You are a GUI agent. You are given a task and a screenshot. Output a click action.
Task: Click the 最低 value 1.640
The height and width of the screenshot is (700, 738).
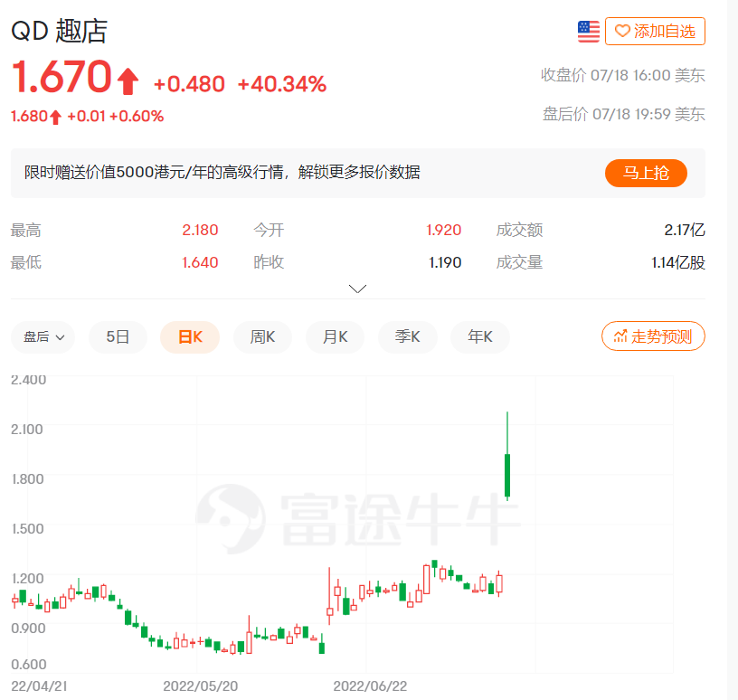(x=200, y=262)
